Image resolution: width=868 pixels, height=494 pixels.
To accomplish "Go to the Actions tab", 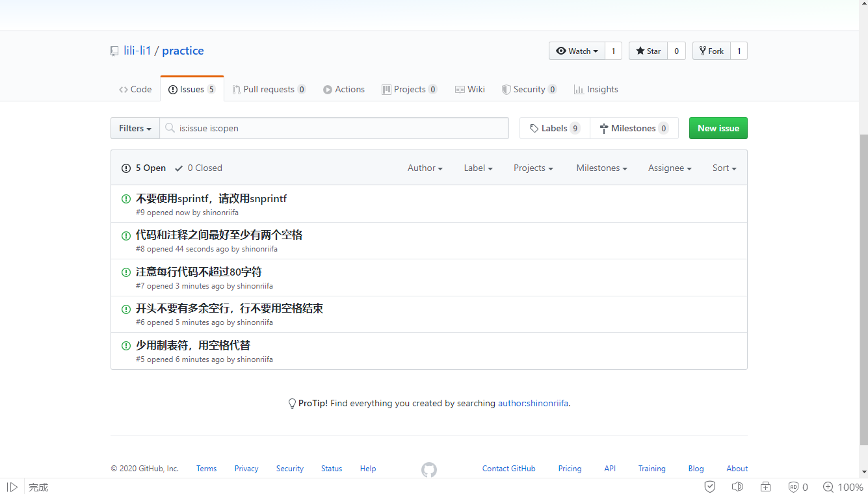I will (x=344, y=90).
